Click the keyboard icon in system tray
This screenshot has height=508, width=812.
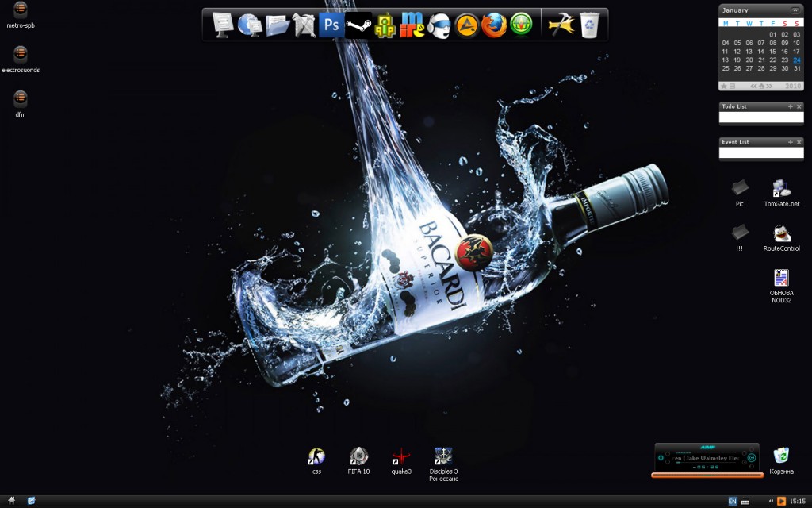745,502
